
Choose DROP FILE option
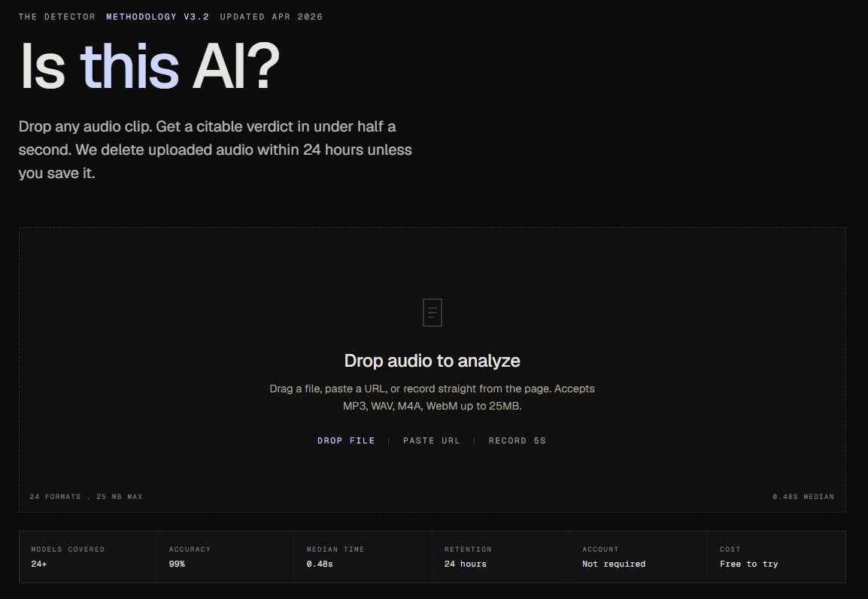coord(346,441)
